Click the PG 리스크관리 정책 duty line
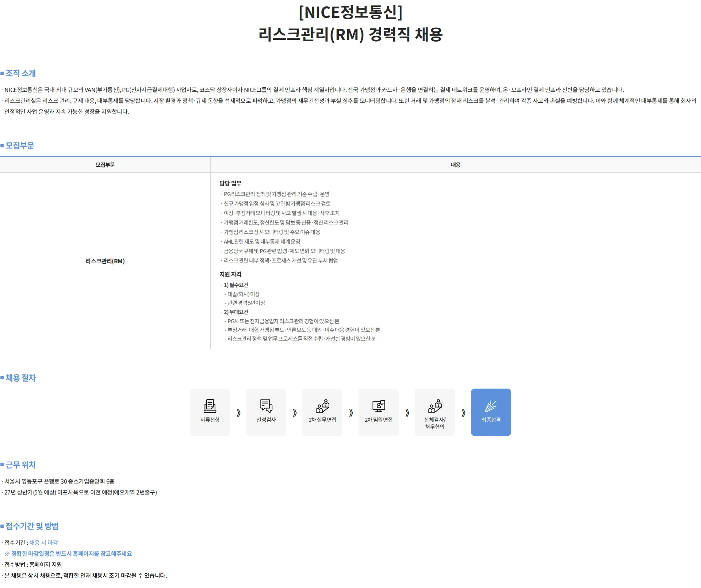This screenshot has height=588, width=701. (276, 194)
